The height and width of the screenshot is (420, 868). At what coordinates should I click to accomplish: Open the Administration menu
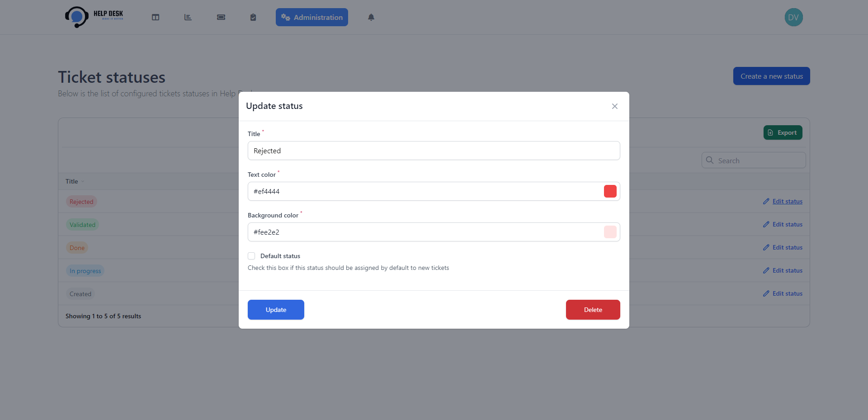click(x=312, y=17)
